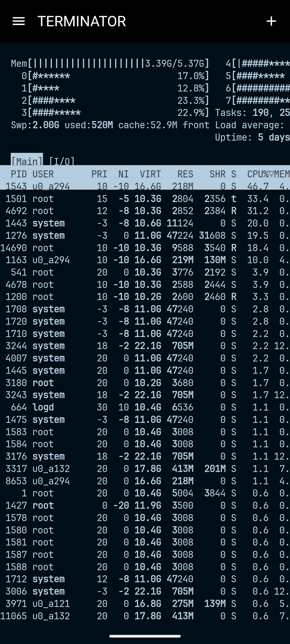Select process row PID 1708

click(145, 309)
